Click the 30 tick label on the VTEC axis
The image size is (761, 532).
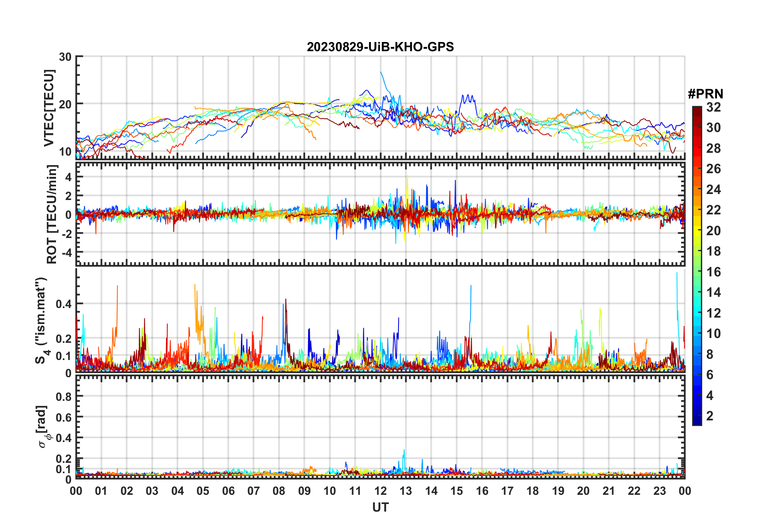coord(65,57)
